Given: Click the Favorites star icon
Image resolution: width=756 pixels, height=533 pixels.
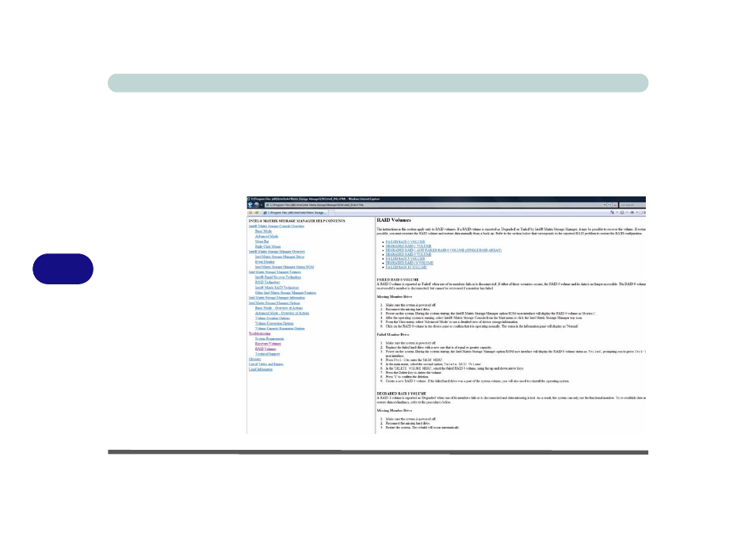Looking at the screenshot, I should click(x=250, y=212).
